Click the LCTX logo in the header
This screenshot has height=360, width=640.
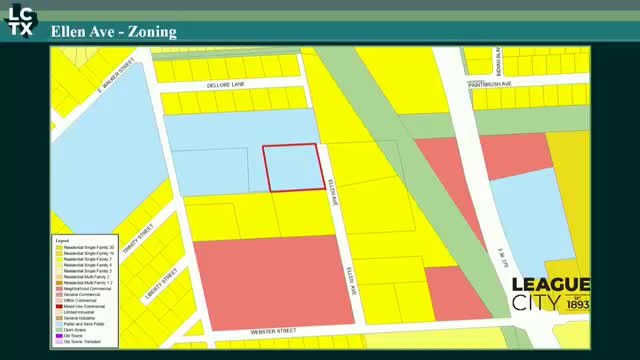(x=21, y=21)
